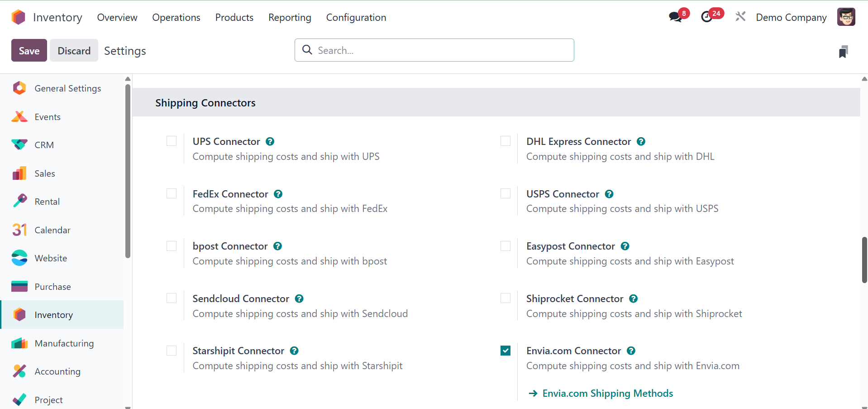Click the Inventory app logo icon
Screen dimensions: 868x409
pyautogui.click(x=19, y=17)
